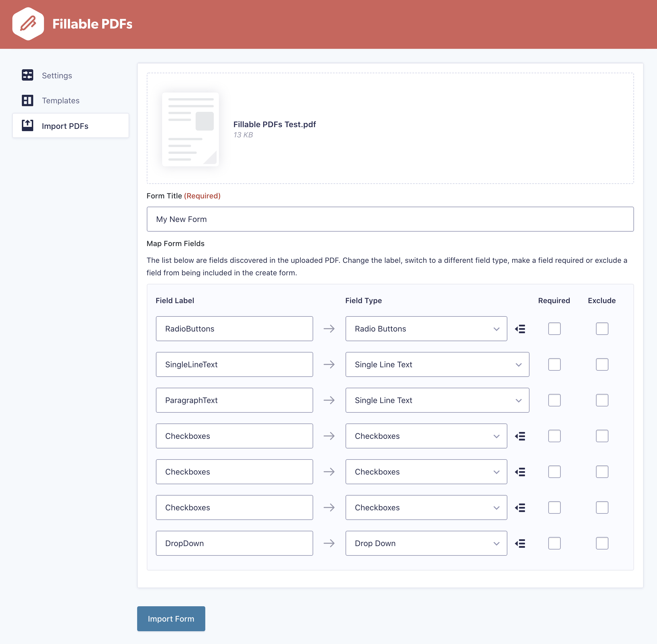Open choices editor icon for DropDown row
Viewport: 657px width, 644px height.
click(520, 543)
